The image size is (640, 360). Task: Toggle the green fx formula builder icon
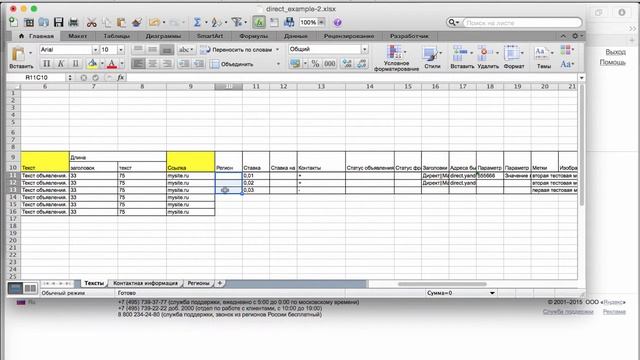(259, 22)
